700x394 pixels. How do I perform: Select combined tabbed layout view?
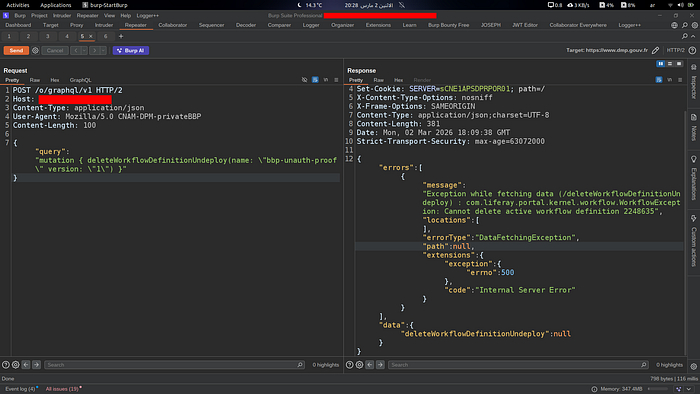coord(679,64)
